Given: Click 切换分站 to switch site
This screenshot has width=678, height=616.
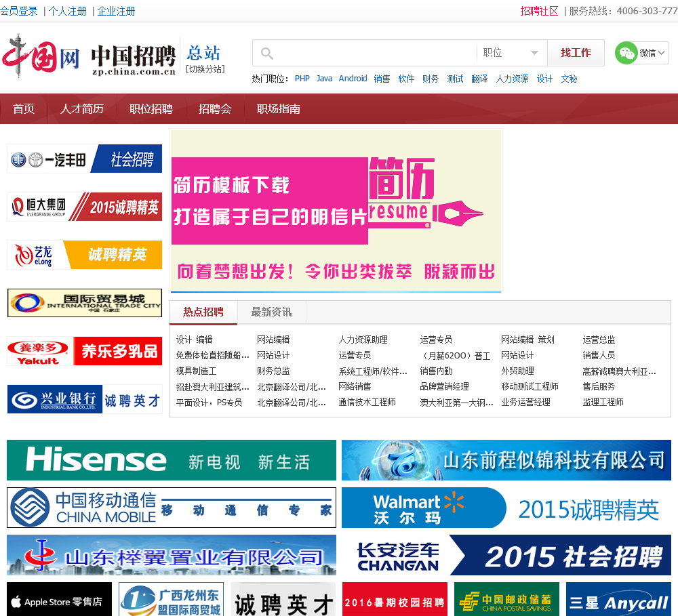Looking at the screenshot, I should click(205, 69).
